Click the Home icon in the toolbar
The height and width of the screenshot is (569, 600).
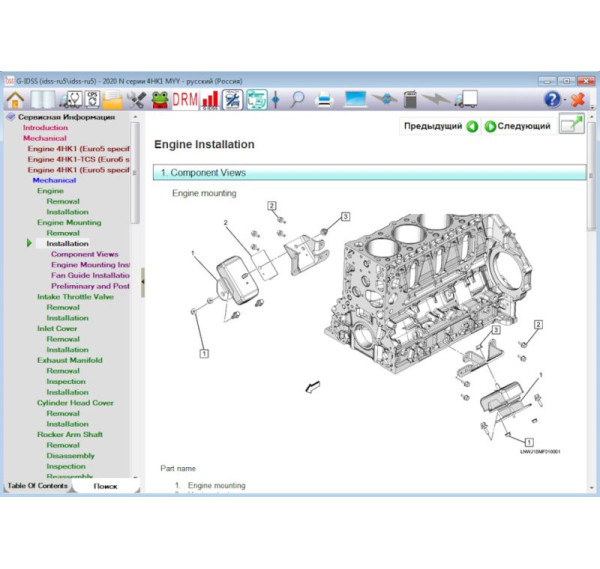[16, 99]
